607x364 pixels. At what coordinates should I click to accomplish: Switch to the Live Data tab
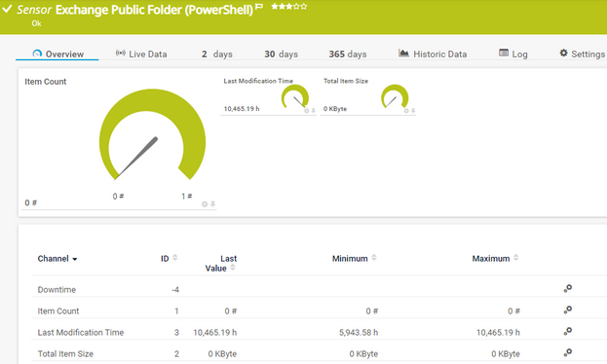click(141, 54)
